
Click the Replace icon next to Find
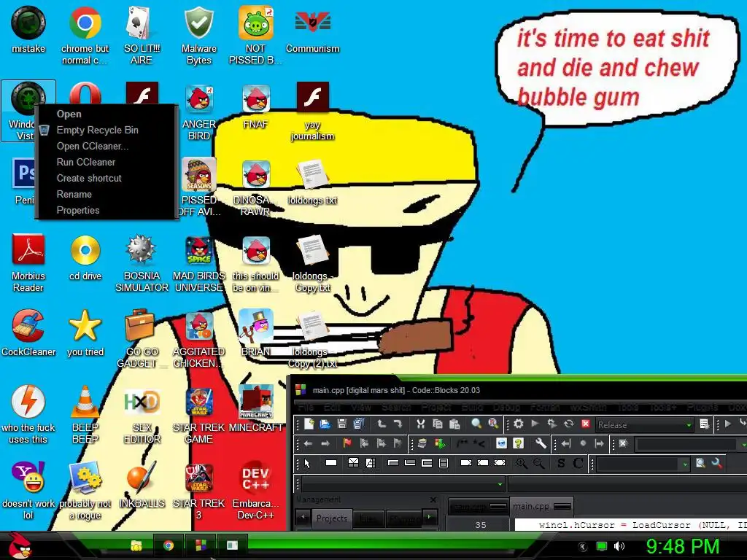coord(493,424)
